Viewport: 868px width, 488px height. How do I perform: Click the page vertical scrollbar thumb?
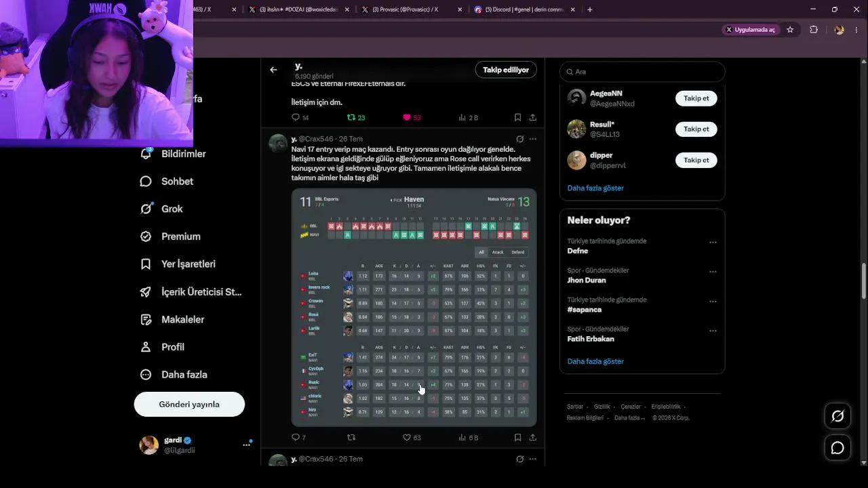tap(863, 282)
